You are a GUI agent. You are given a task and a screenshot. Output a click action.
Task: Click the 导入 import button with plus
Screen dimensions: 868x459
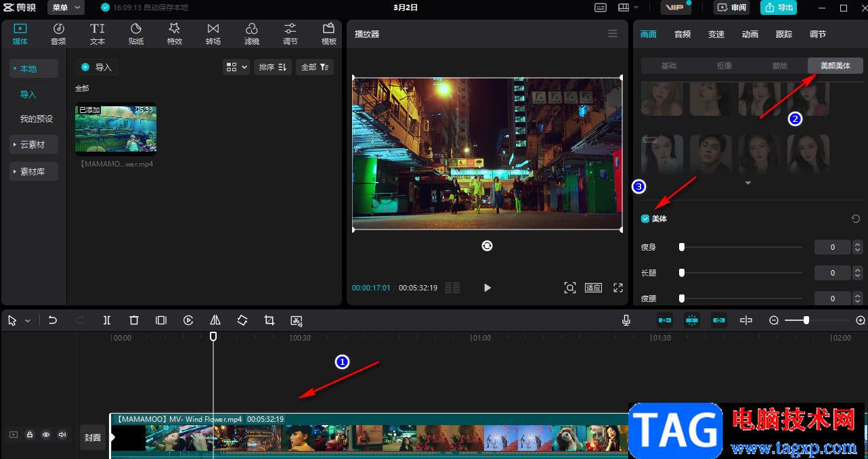[x=97, y=67]
